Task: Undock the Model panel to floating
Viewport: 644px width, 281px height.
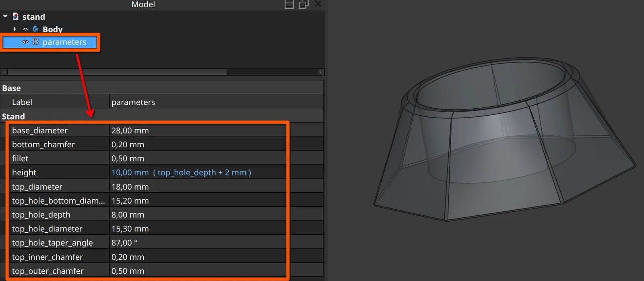Action: 304,4
